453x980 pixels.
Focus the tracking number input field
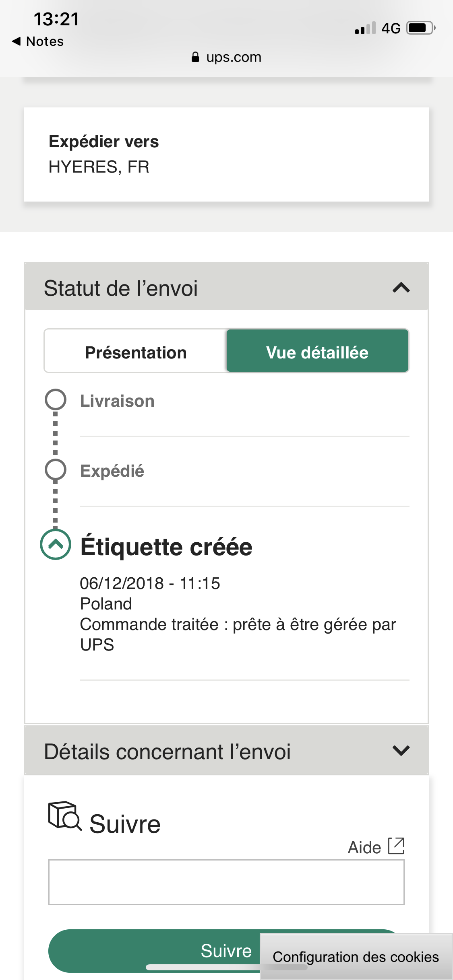[x=226, y=882]
